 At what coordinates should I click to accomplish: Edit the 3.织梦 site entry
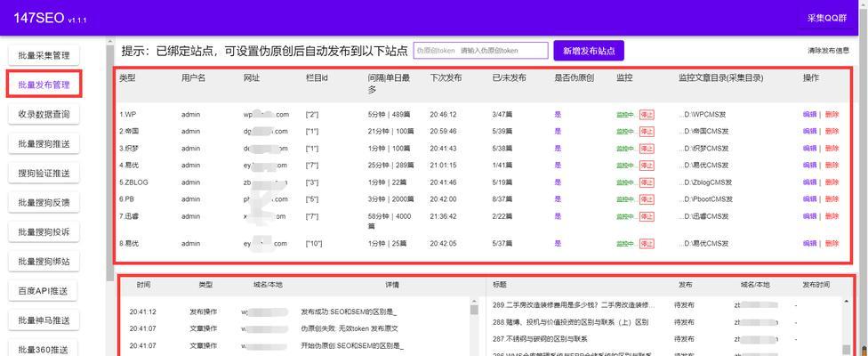[x=809, y=149]
